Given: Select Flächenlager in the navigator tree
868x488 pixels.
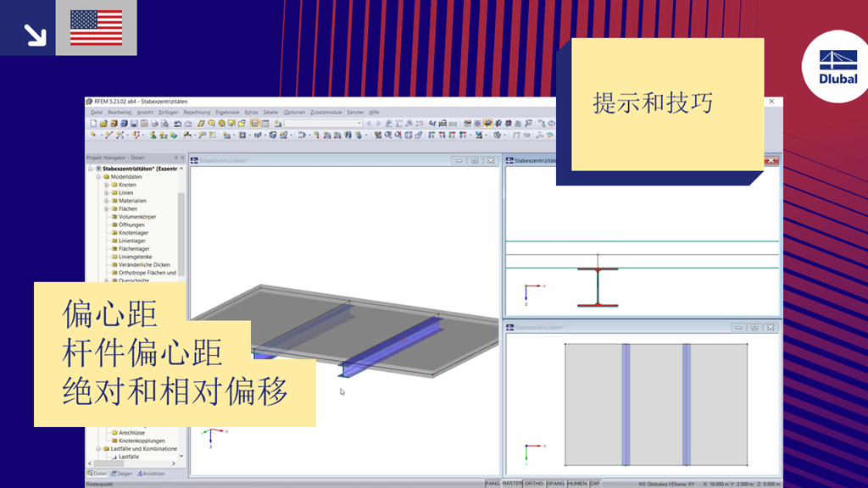Looking at the screenshot, I should coord(134,249).
